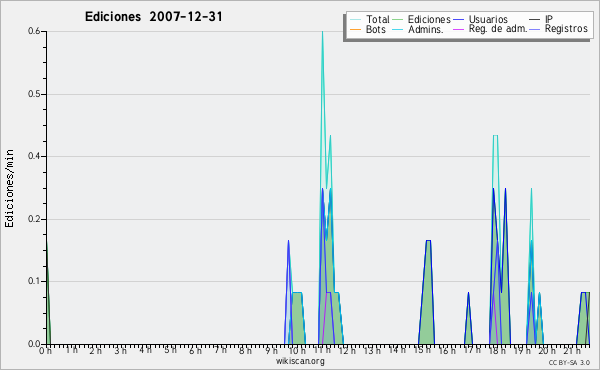The width and height of the screenshot is (600, 370).
Task: Click the 0.5 value on the y-axis
Action: [x=34, y=94]
